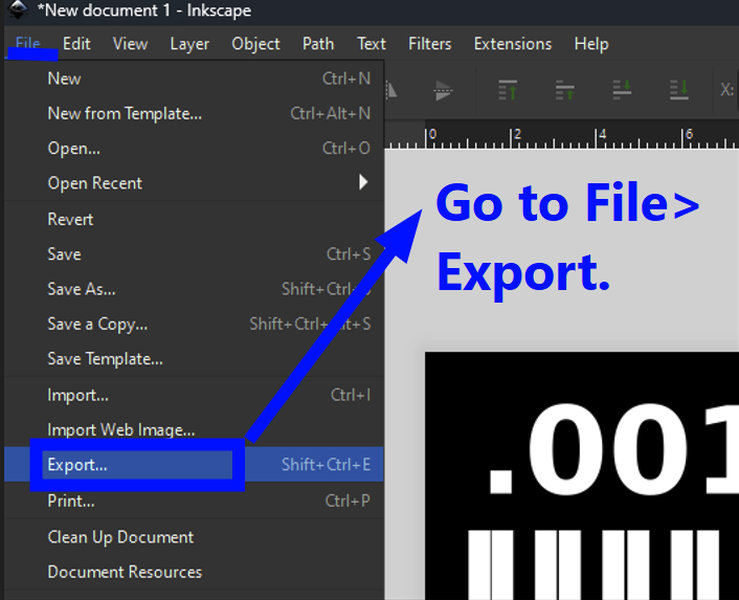This screenshot has width=739, height=600.
Task: Open the View menu
Action: click(130, 44)
